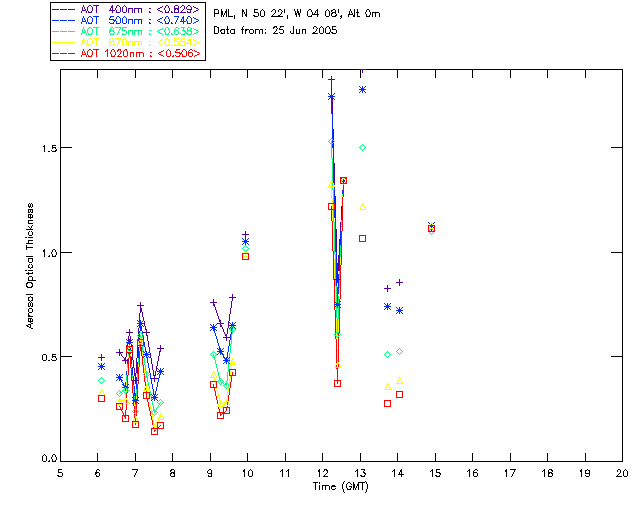Click x-axis tick label 19

pos(585,473)
